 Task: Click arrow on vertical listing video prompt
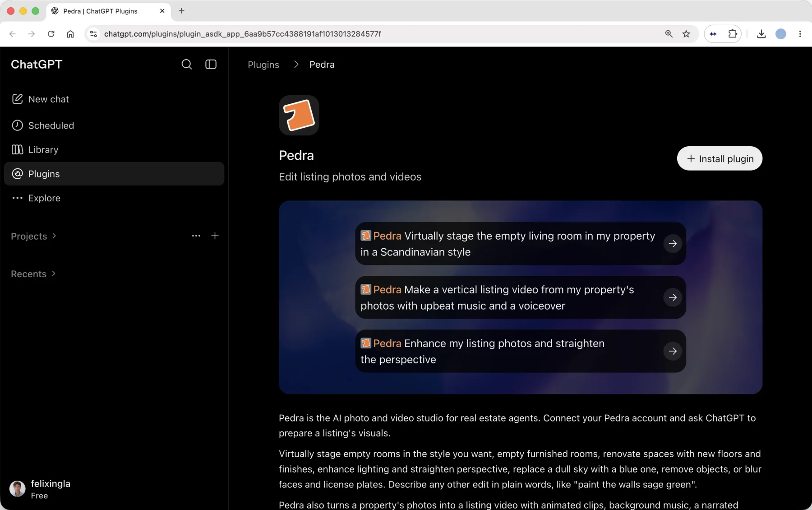(673, 297)
